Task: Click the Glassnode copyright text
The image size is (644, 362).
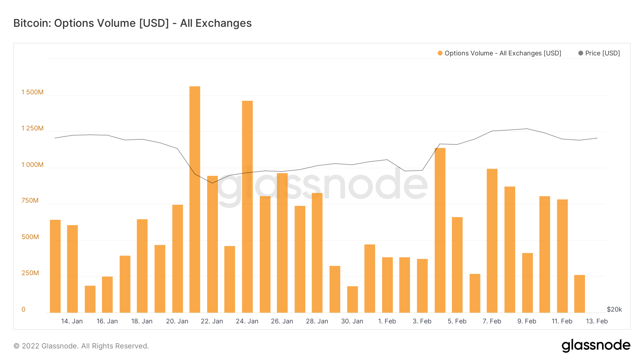Action: click(81, 346)
